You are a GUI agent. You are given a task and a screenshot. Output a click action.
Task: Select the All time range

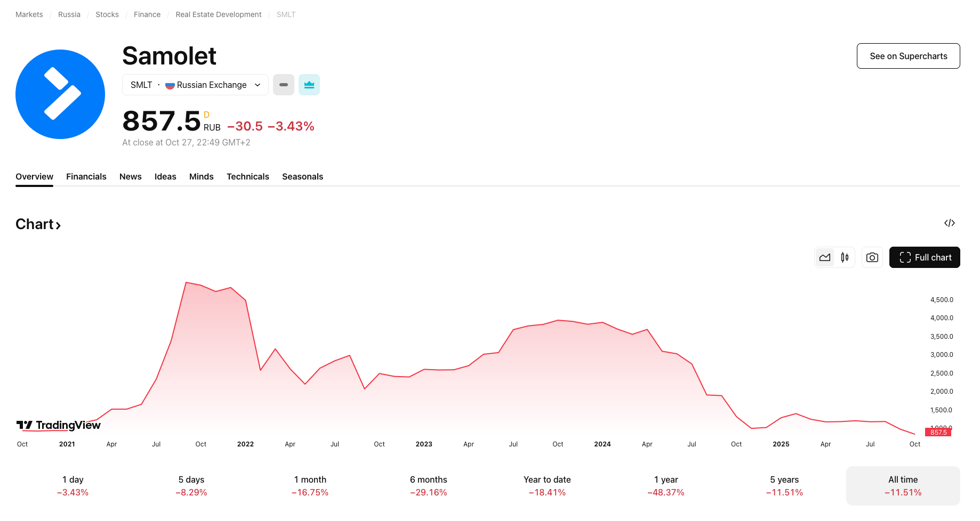point(903,486)
